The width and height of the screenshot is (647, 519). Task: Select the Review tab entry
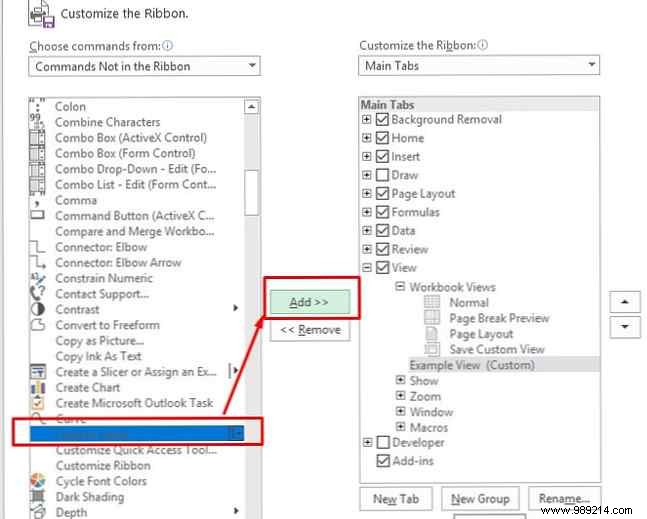point(409,249)
